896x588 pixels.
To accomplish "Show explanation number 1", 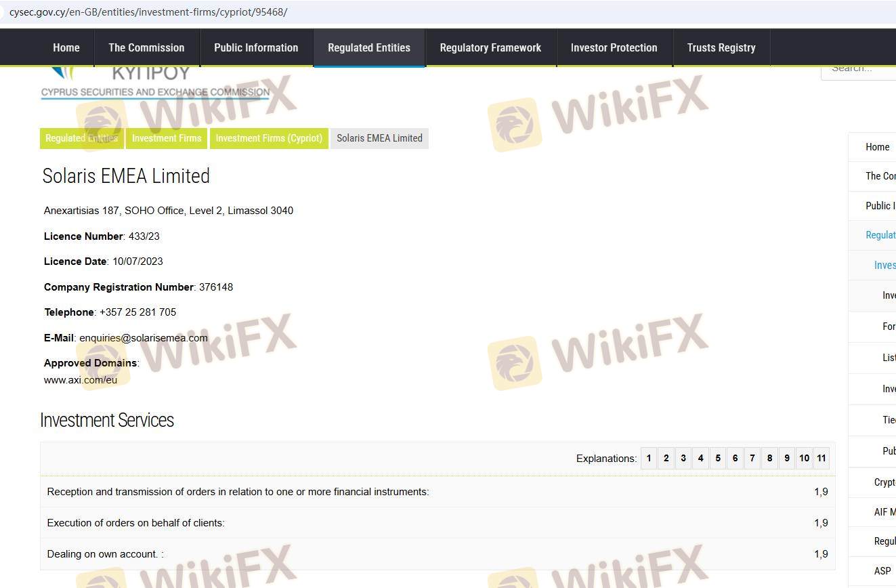I will [x=649, y=459].
